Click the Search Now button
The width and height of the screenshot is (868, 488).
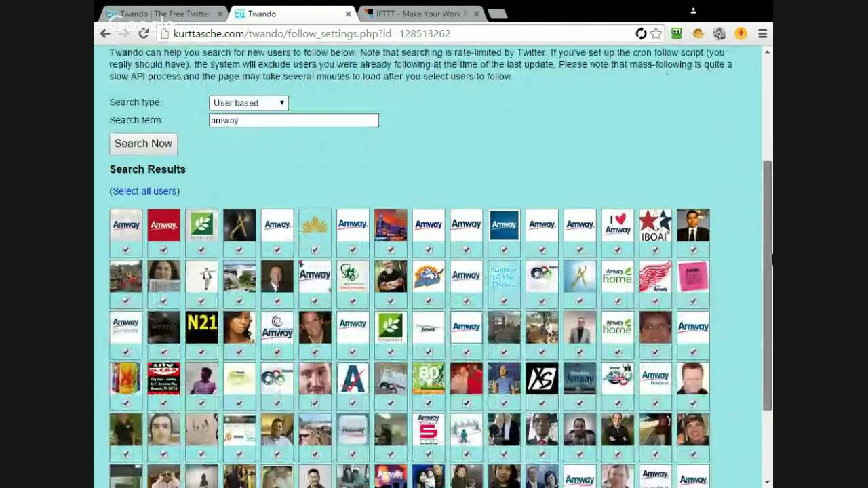click(x=143, y=144)
